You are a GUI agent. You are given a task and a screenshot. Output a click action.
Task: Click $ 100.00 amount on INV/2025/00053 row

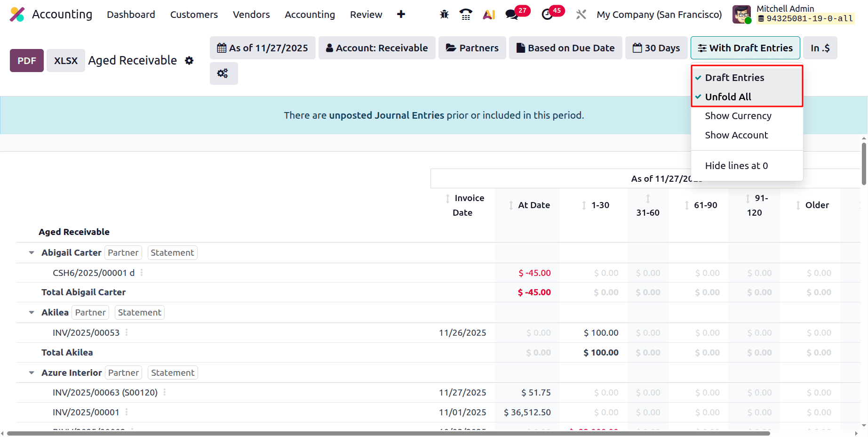[601, 333]
